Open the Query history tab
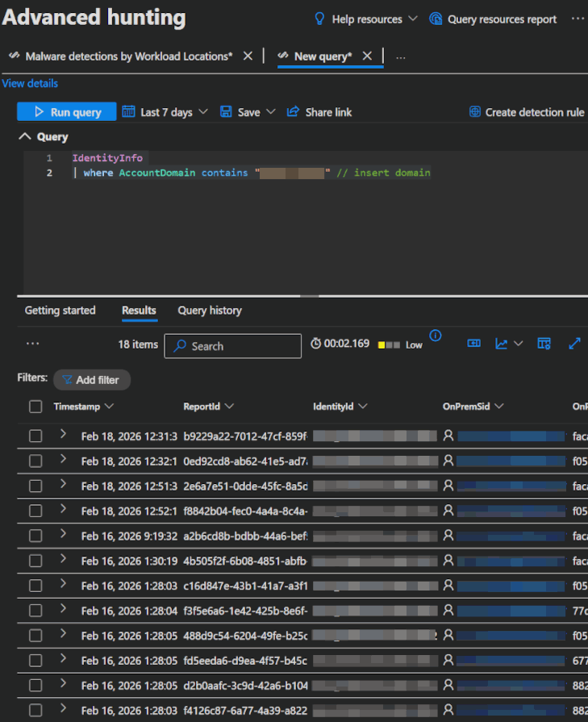The height and width of the screenshot is (722, 588). [209, 311]
